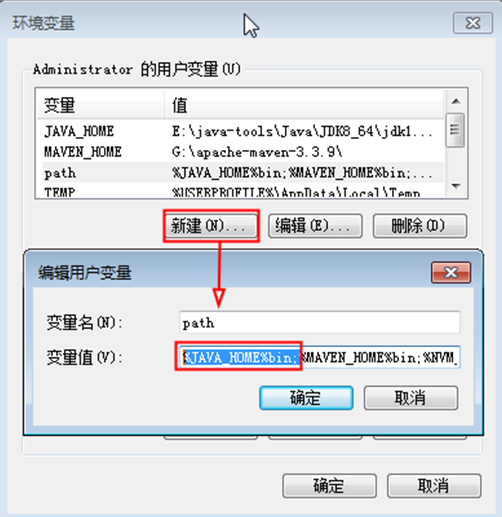Click the 新建(N)... button

[211, 226]
